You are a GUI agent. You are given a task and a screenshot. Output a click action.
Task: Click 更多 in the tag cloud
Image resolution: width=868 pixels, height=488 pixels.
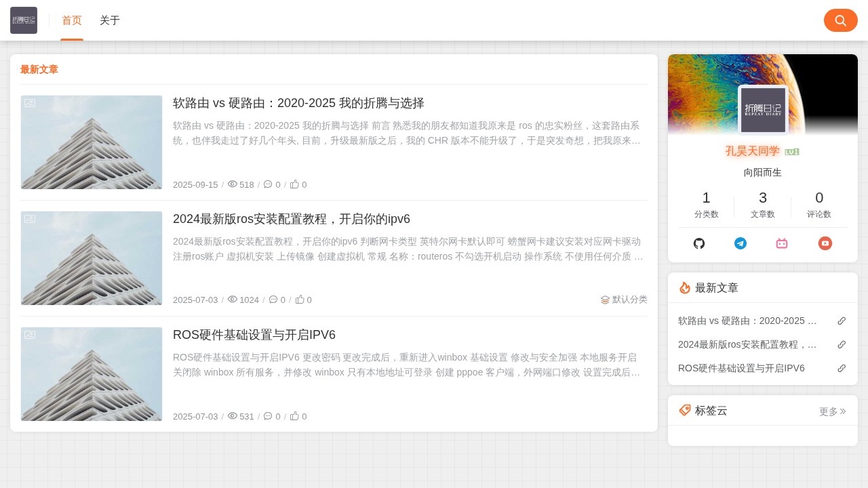(x=833, y=411)
